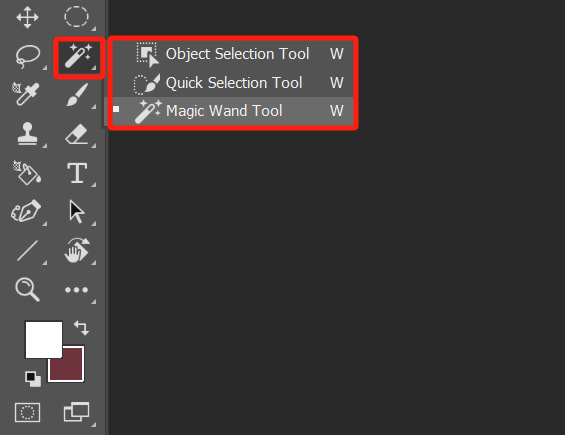Pick the Pen tool

pos(26,211)
